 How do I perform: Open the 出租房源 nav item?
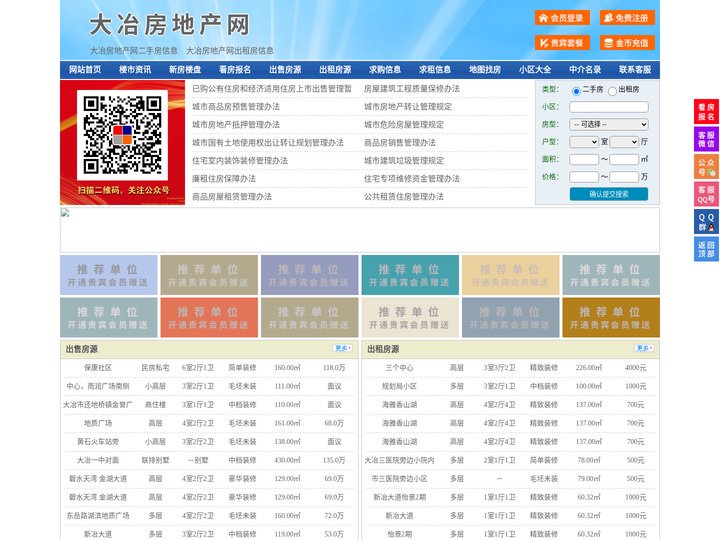coord(335,70)
